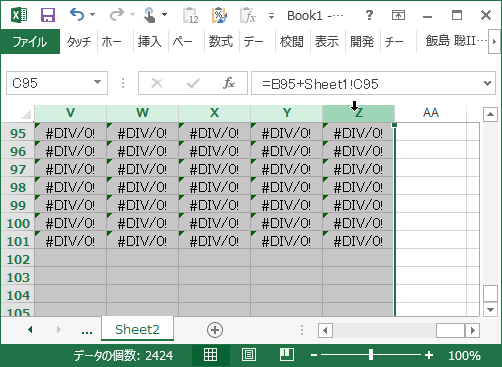Viewport: 502px width, 367px height.
Task: Open the Name Box dropdown arrow
Action: click(97, 82)
